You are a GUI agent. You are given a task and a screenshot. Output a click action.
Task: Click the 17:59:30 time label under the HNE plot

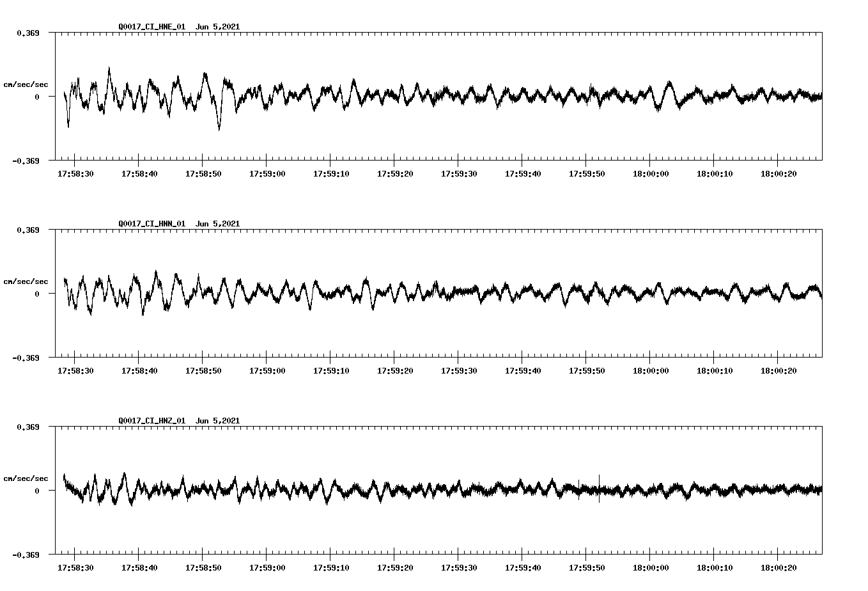click(x=459, y=174)
